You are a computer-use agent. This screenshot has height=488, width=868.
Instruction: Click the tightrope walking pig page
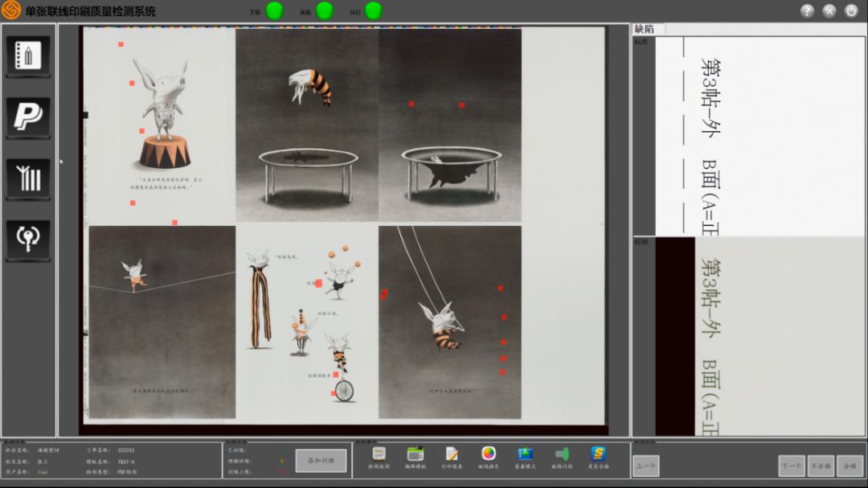[162, 322]
